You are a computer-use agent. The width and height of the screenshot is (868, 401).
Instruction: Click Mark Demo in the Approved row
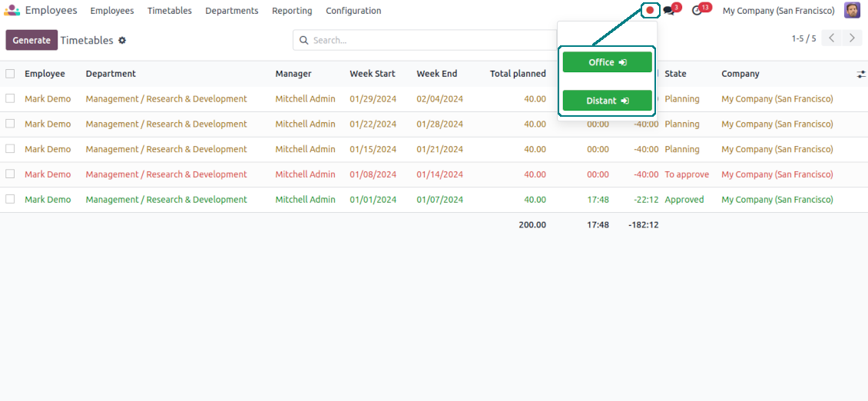point(48,200)
